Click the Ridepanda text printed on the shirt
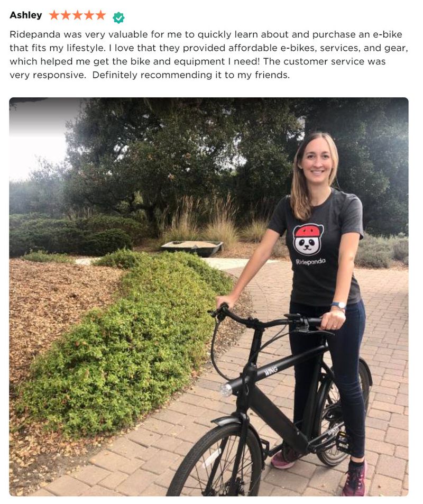 click(x=310, y=262)
